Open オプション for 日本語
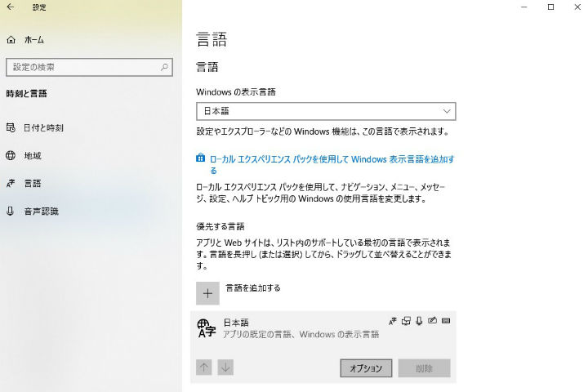Screen dimensions: 588x392 click(x=366, y=368)
